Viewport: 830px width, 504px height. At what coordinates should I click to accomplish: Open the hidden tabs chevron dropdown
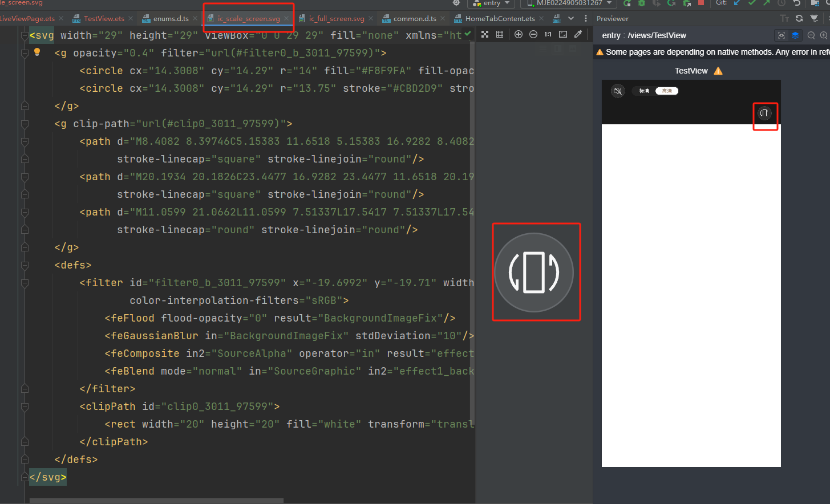tap(571, 18)
